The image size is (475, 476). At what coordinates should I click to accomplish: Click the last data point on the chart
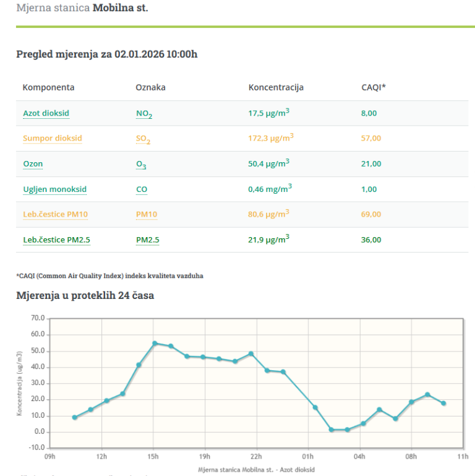click(x=443, y=403)
